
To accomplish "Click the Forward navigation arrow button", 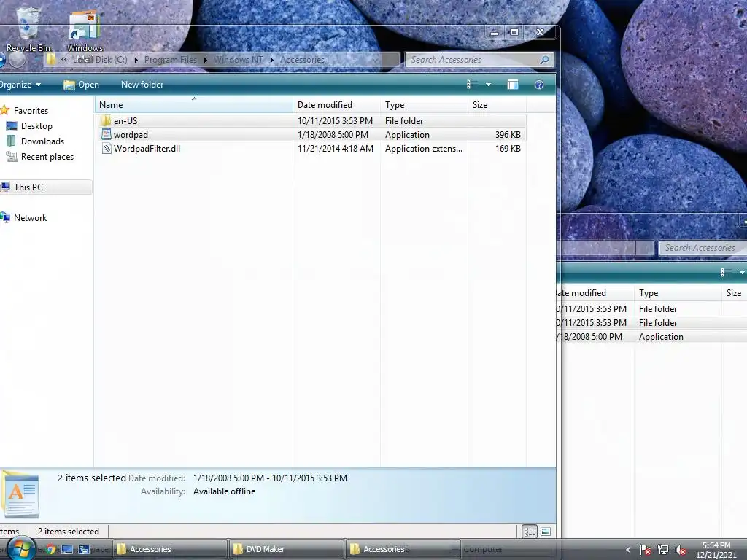I will coord(18,60).
